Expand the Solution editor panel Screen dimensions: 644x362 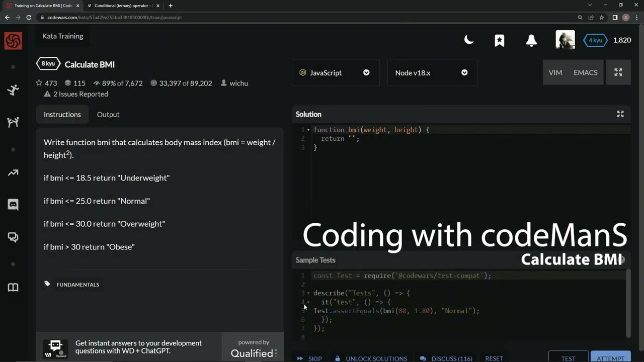620,114
